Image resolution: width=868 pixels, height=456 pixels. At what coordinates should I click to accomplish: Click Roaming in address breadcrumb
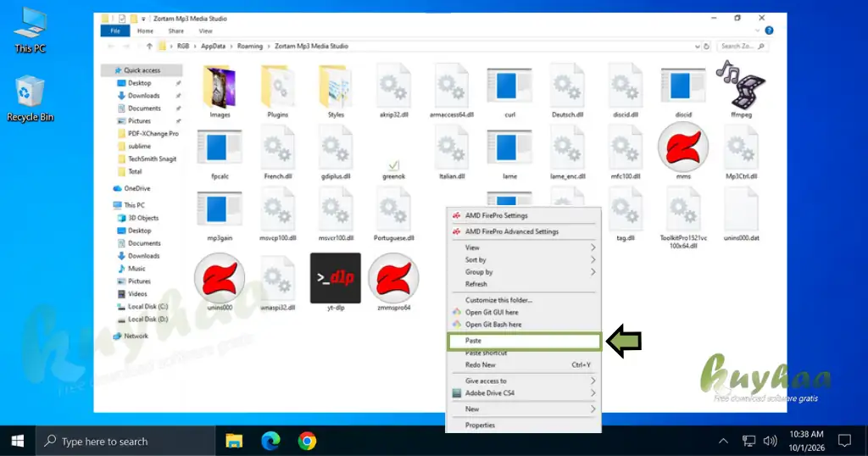[250, 47]
